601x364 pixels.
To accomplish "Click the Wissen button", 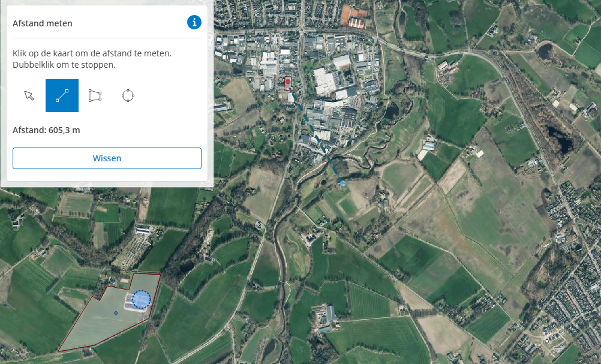I will [x=107, y=158].
